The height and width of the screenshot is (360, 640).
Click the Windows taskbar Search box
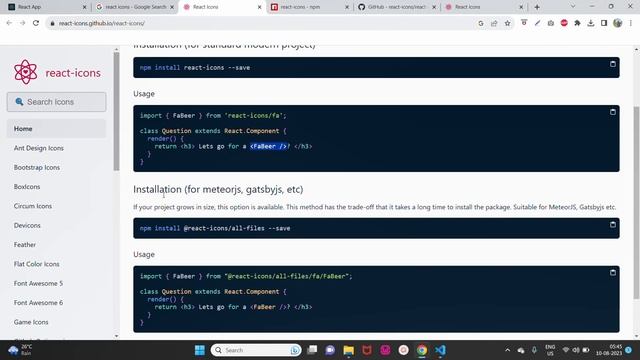tap(256, 350)
